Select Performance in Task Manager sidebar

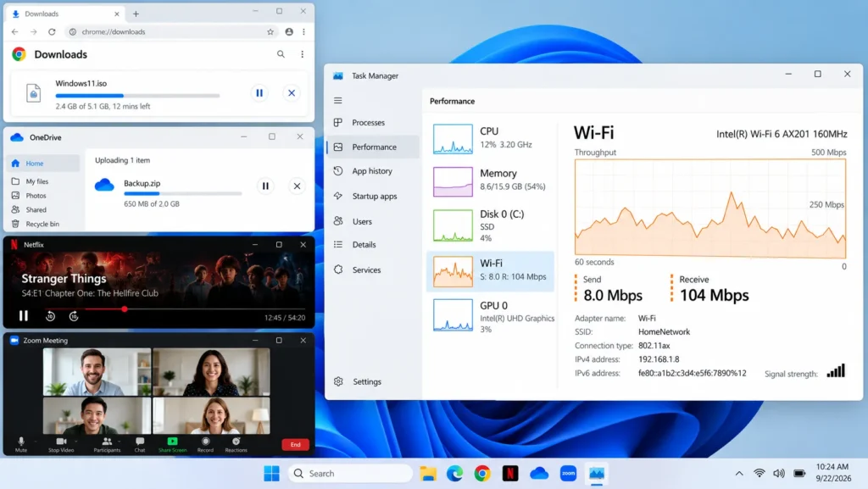click(x=373, y=147)
